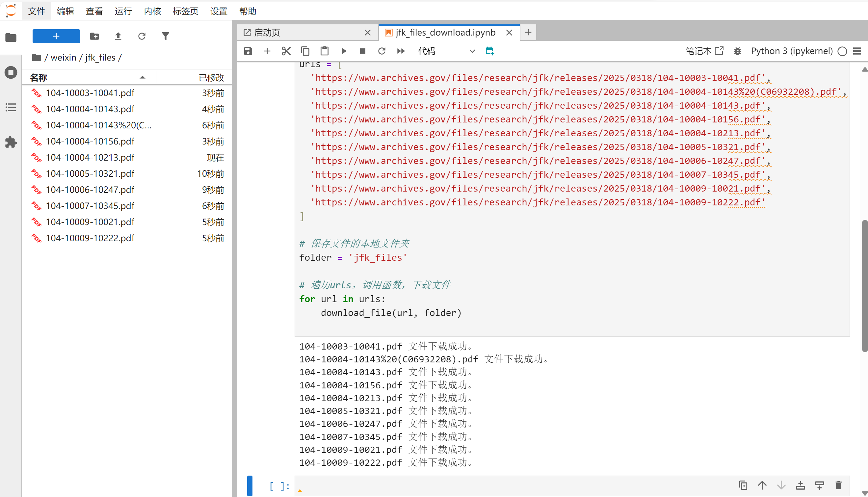Open the hamburger menu next to the kernel status

click(857, 51)
